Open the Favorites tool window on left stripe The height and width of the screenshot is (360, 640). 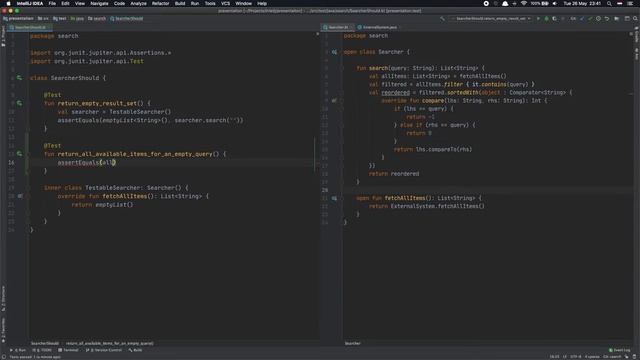click(x=3, y=329)
